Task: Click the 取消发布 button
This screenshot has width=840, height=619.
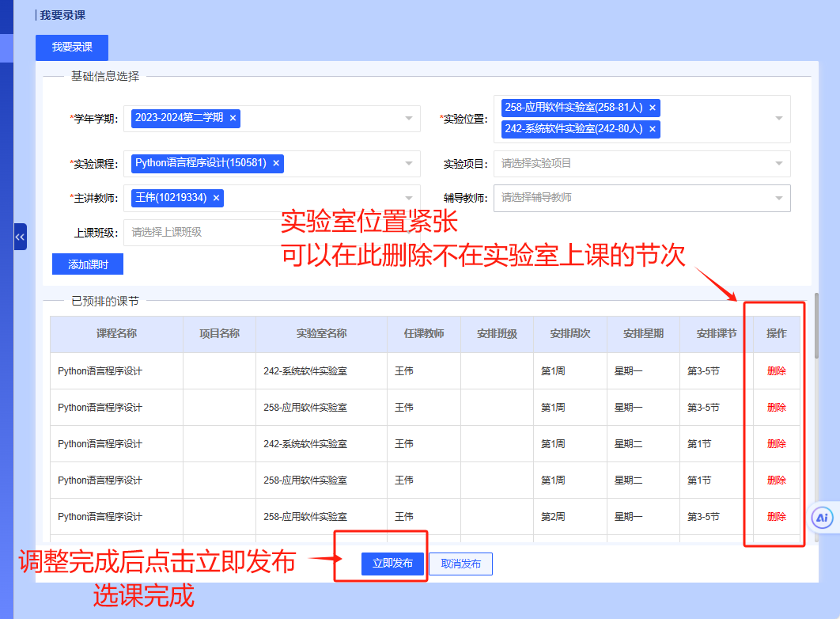Action: click(460, 564)
